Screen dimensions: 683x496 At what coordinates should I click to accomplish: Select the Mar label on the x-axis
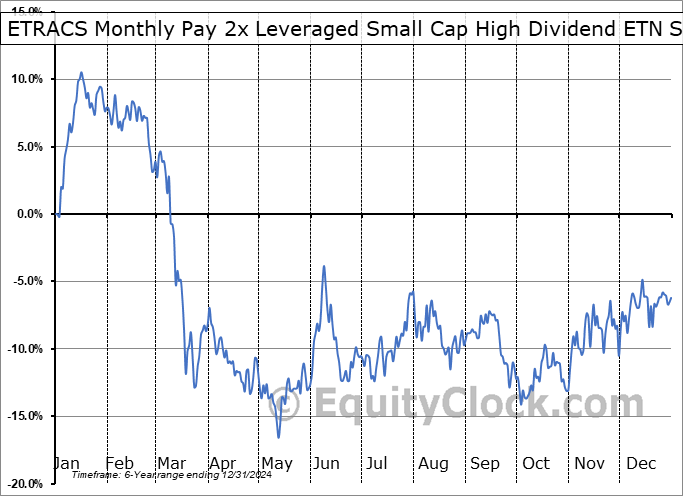172,463
